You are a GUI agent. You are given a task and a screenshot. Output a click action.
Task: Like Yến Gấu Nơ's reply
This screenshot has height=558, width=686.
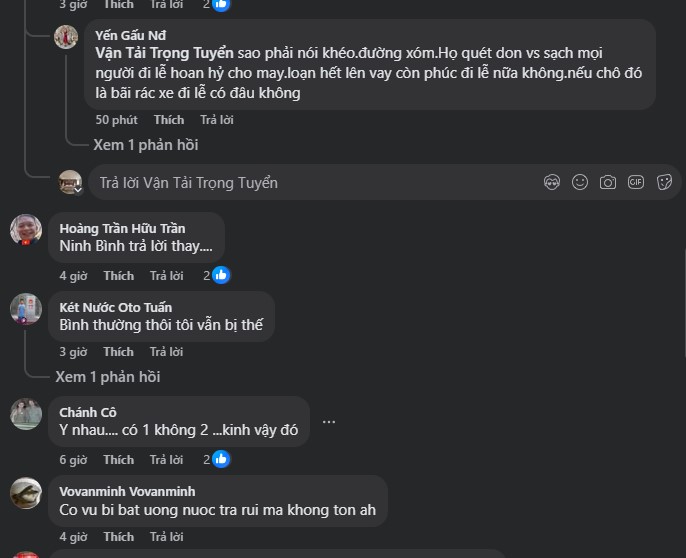[x=168, y=120]
